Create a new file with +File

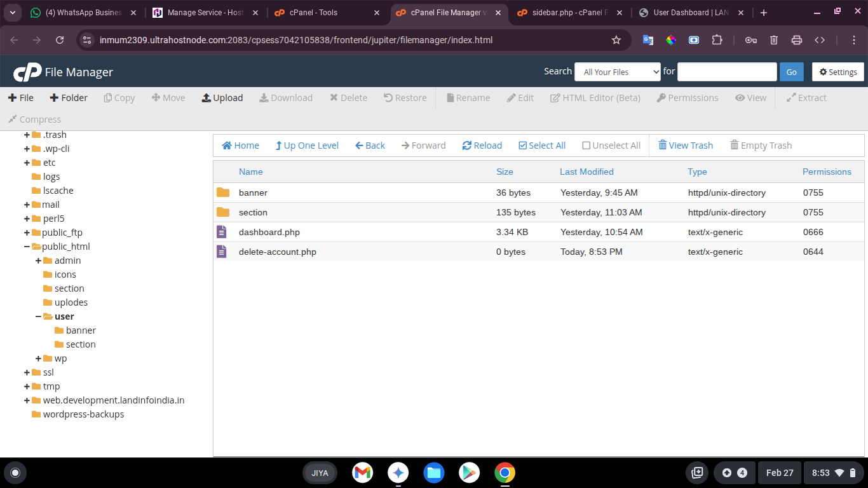point(20,98)
